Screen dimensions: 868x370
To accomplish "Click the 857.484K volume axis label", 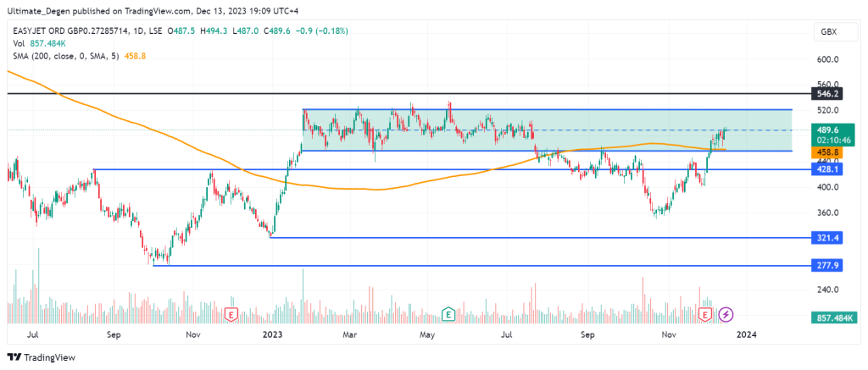I will 833,318.
